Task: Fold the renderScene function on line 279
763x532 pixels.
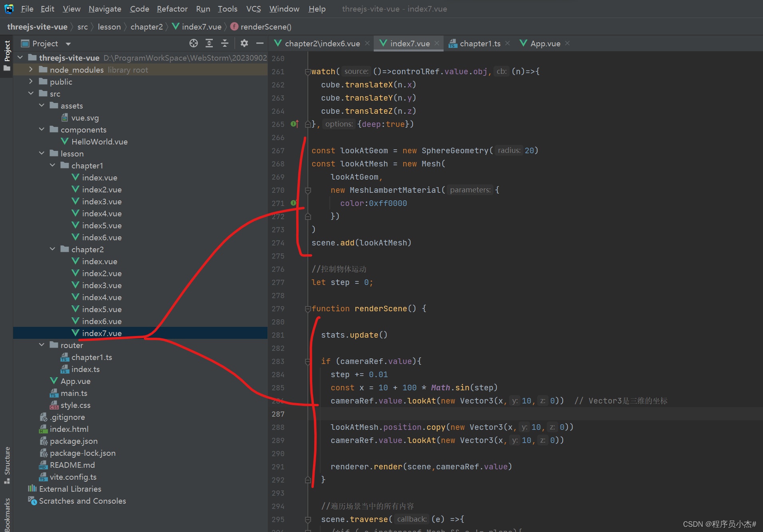Action: (308, 309)
